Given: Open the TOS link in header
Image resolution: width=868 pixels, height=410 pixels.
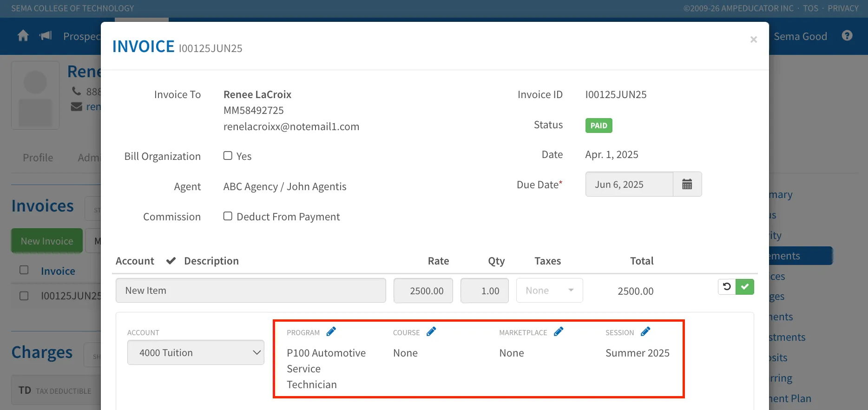Looking at the screenshot, I should pyautogui.click(x=811, y=8).
